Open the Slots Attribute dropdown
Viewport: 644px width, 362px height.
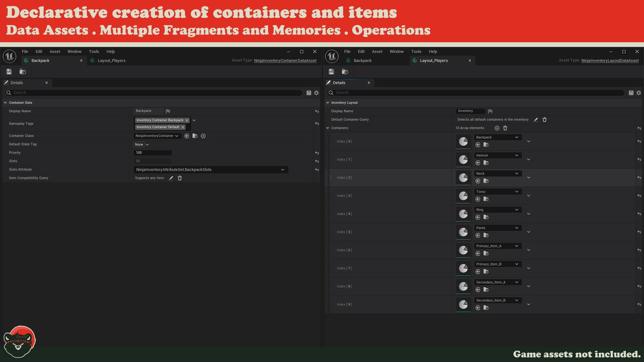tap(282, 169)
